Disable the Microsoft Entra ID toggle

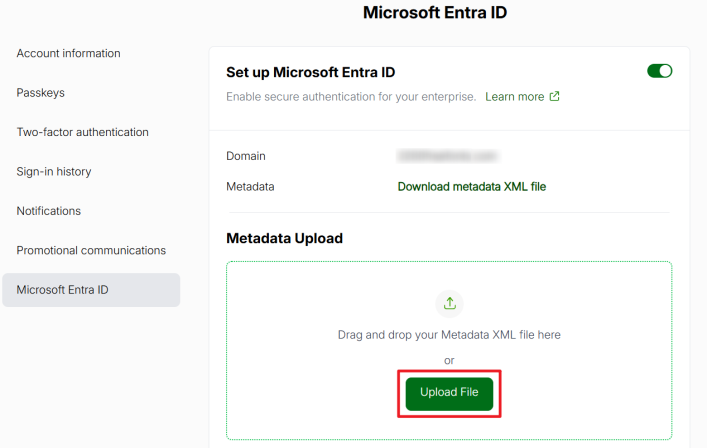[660, 71]
